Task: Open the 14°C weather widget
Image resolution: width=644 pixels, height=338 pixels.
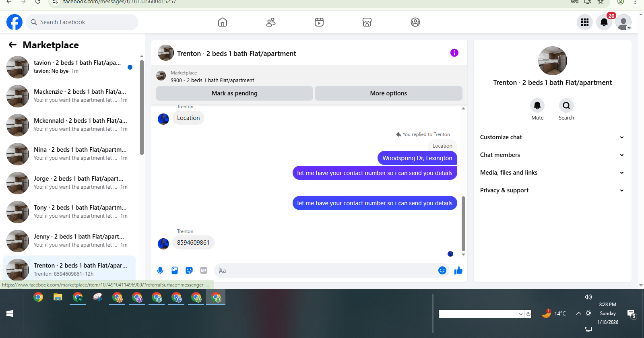Action: [554, 313]
